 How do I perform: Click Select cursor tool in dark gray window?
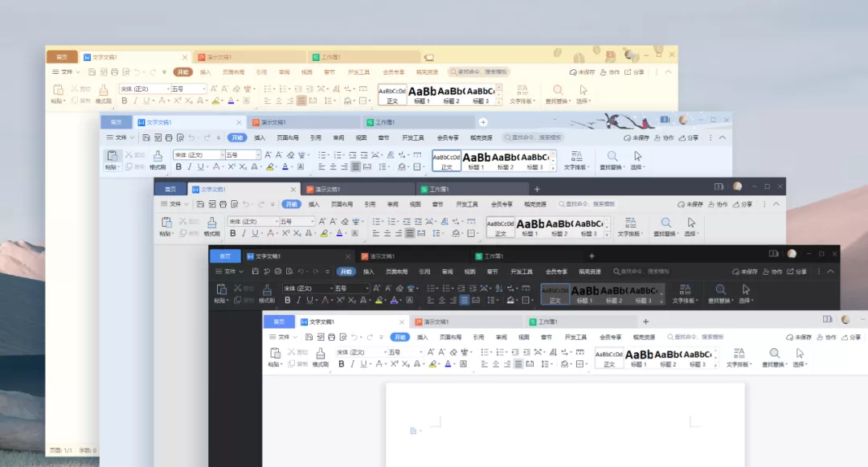coord(691,223)
